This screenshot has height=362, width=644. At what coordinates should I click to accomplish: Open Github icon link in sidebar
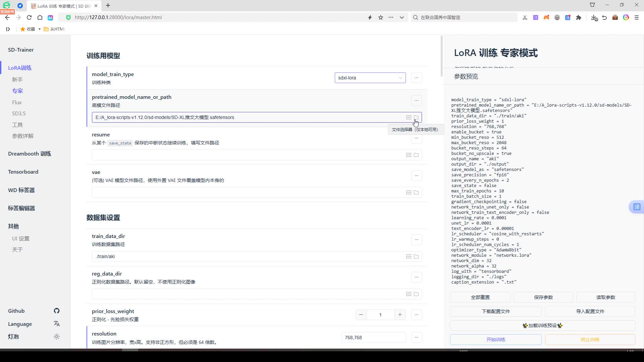point(57,311)
